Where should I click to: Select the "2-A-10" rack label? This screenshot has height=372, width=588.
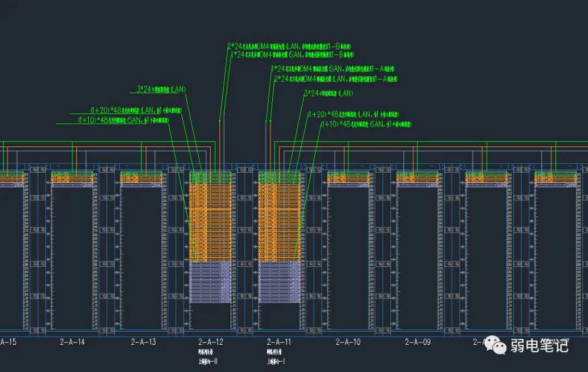(x=348, y=342)
